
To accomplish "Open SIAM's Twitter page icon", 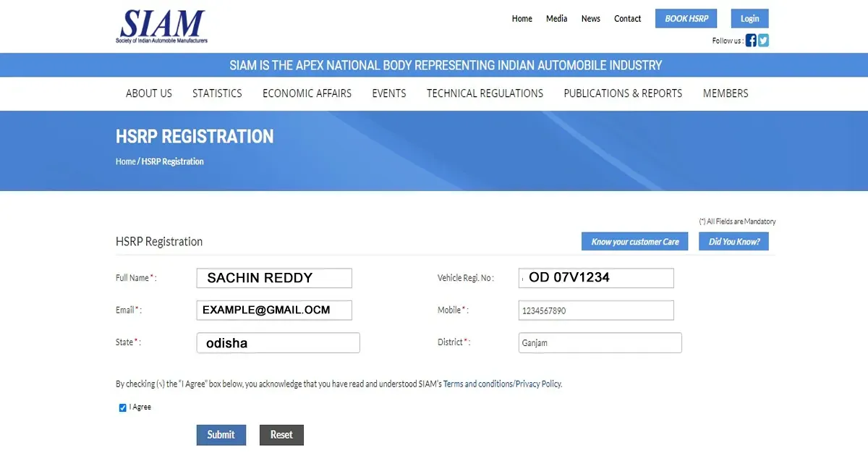I will pos(763,41).
